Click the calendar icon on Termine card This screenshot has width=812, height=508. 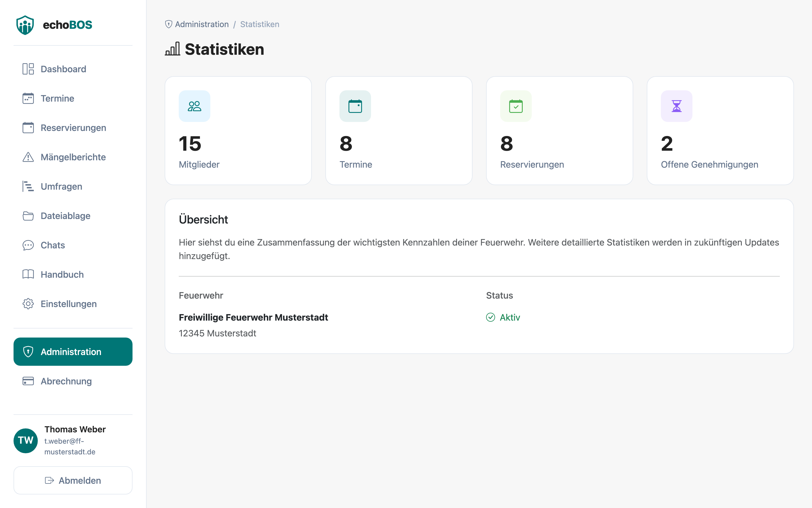pos(355,106)
